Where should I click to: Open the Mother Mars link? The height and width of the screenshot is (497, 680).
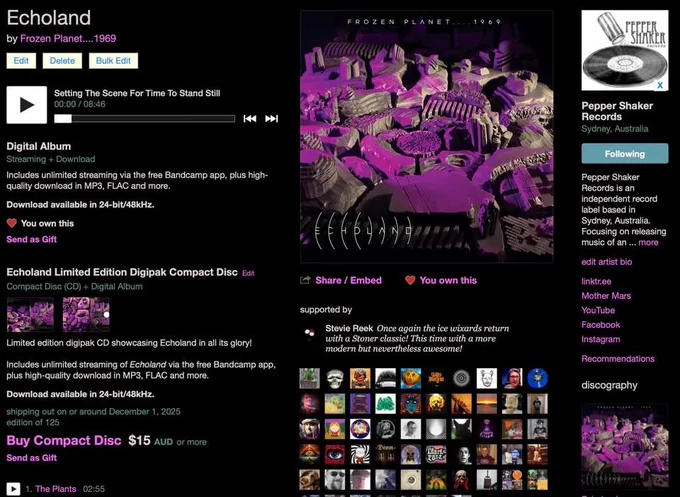606,296
